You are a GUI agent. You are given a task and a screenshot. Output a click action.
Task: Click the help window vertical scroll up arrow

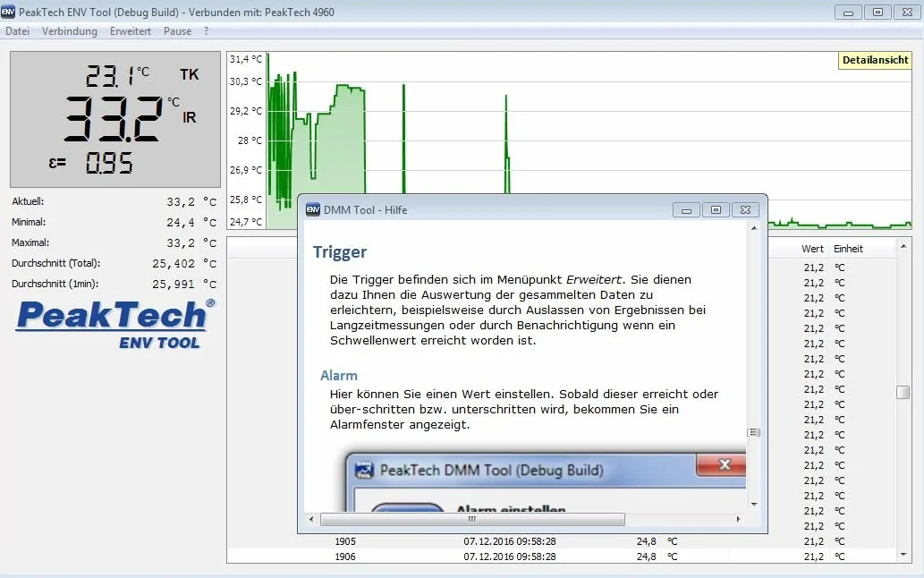coord(754,228)
